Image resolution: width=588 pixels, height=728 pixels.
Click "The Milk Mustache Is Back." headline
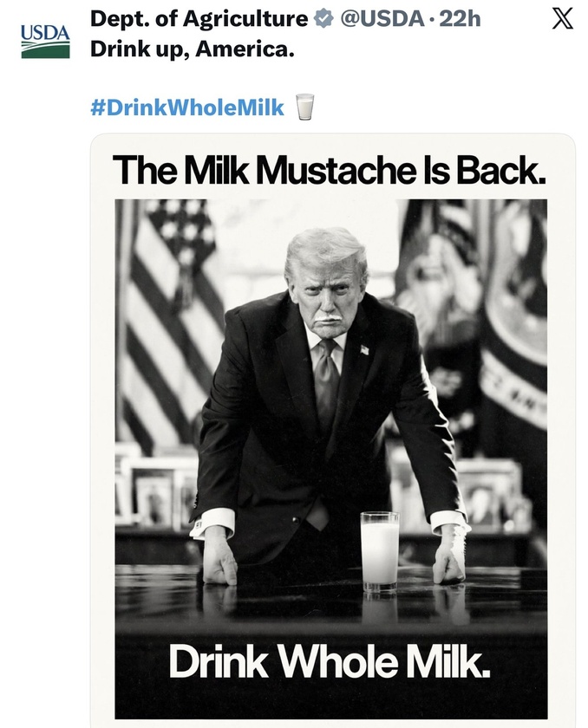point(330,169)
